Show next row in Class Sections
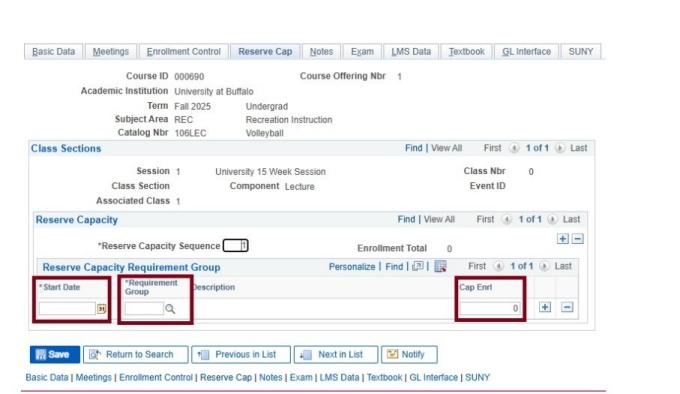Image resolution: width=680 pixels, height=394 pixels. point(560,148)
